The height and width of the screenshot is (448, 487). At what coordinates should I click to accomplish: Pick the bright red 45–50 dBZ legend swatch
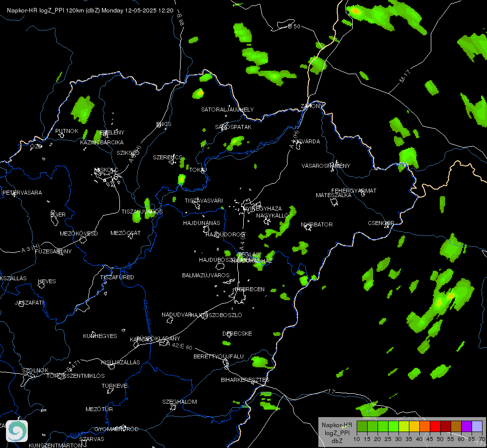435,427
